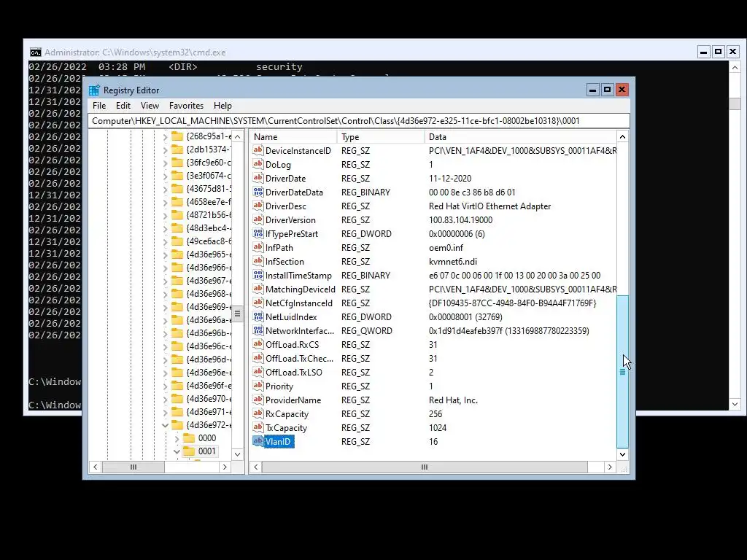
Task: Click the values list vertical scrollbar thumb
Action: coord(623,372)
